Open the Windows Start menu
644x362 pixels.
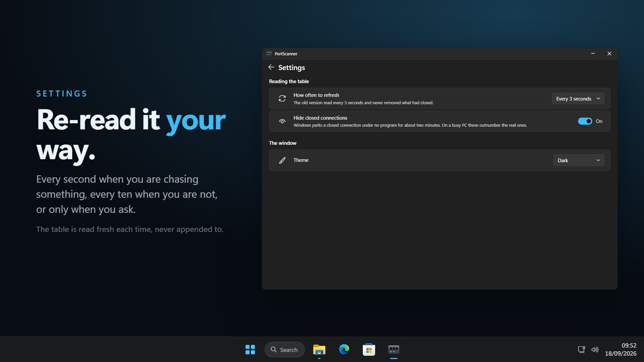click(250, 349)
